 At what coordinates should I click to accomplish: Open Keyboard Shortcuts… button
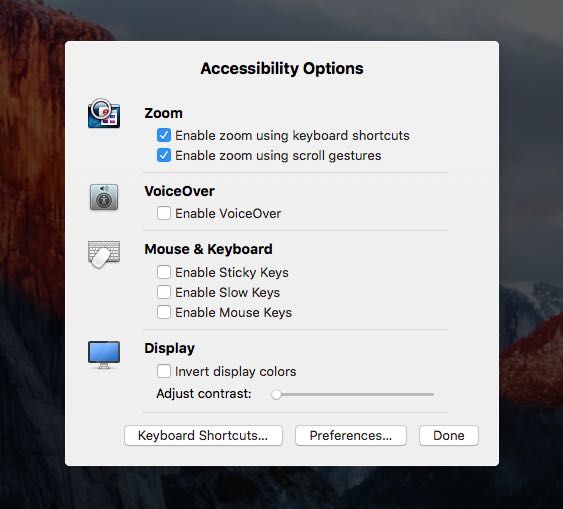click(203, 435)
